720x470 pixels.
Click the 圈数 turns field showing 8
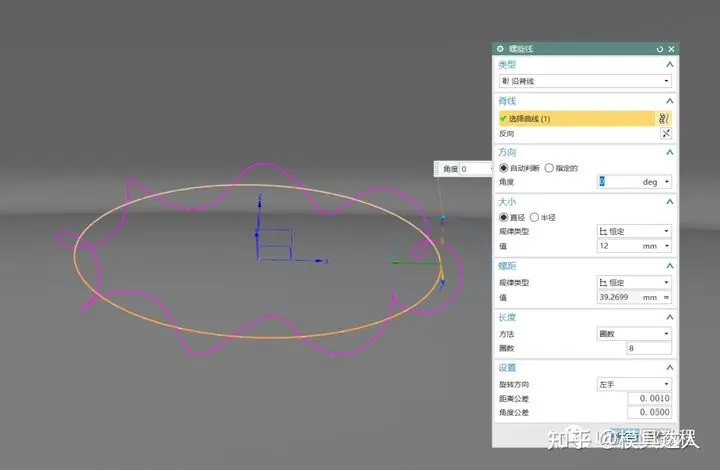click(649, 348)
